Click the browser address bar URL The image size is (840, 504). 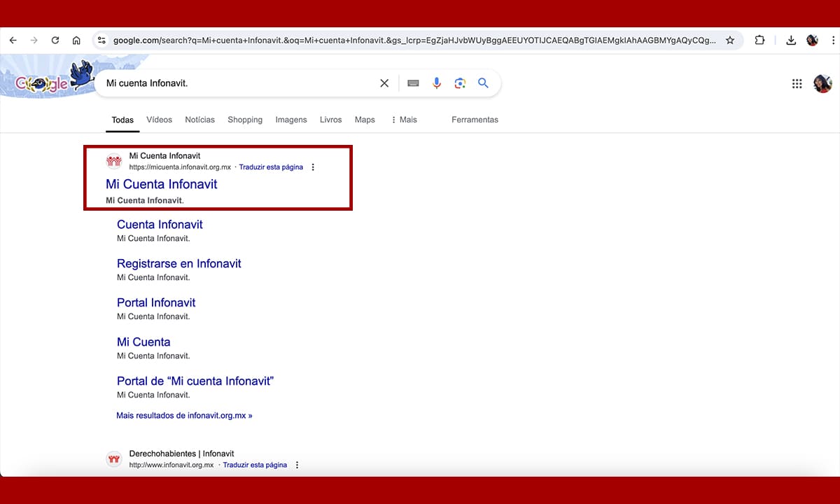click(414, 41)
